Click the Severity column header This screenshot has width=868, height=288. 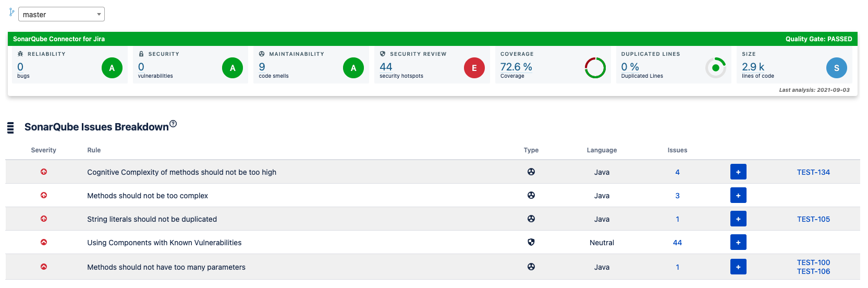(43, 150)
